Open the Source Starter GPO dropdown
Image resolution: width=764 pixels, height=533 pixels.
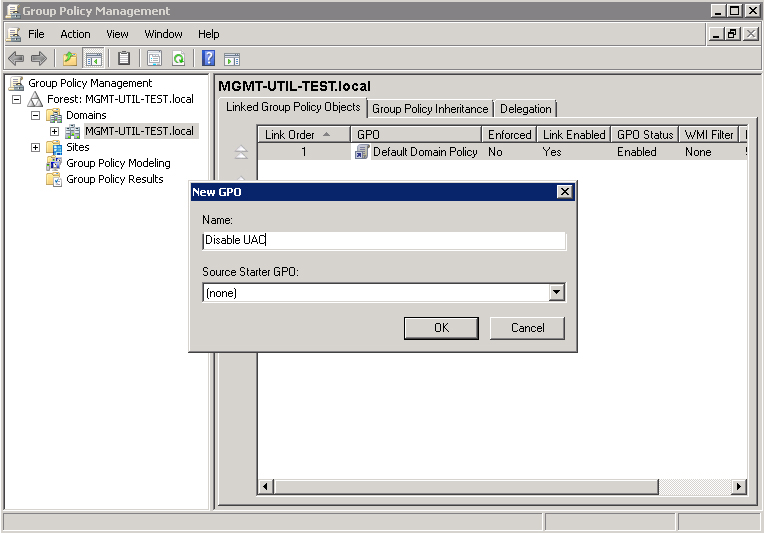[x=557, y=293]
